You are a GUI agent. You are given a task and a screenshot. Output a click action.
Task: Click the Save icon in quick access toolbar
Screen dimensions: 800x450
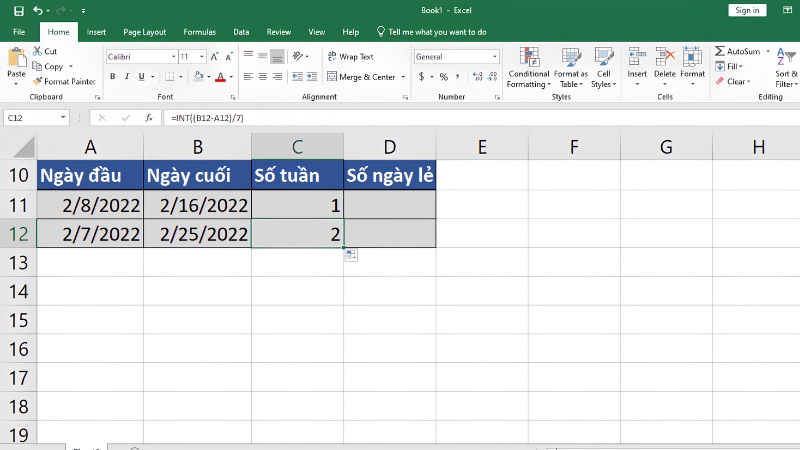(19, 11)
